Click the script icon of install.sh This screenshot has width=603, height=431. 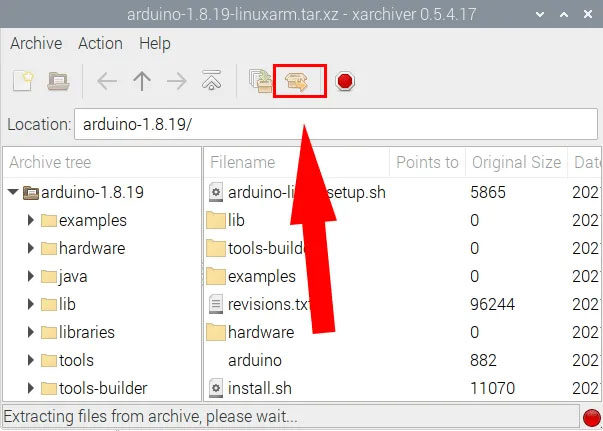216,388
